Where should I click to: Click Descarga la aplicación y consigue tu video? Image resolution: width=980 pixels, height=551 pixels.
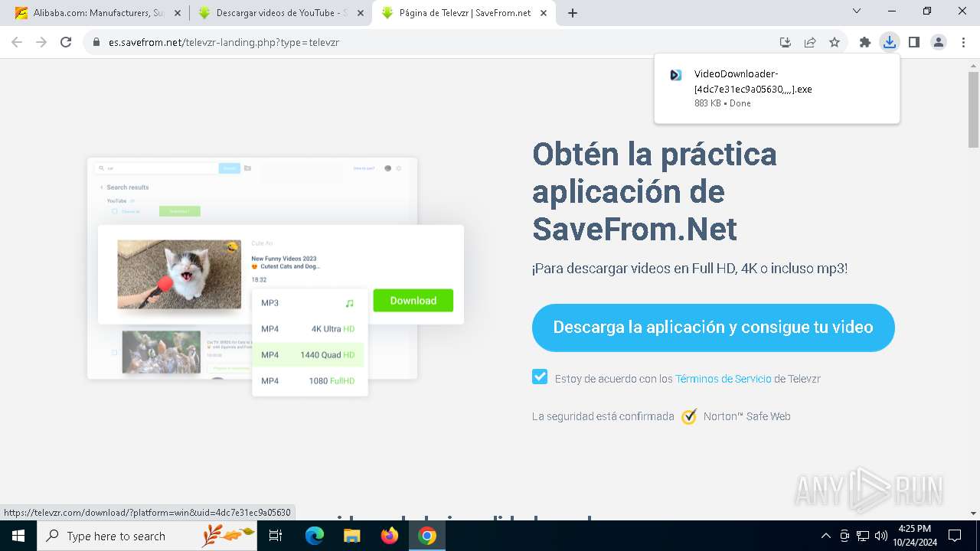714,328
